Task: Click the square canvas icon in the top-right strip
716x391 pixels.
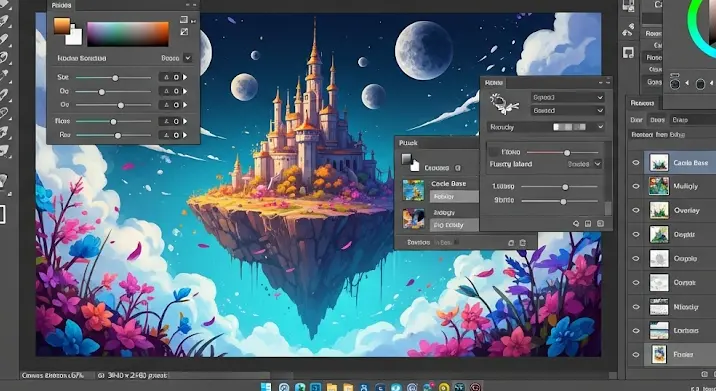Action: [628, 53]
